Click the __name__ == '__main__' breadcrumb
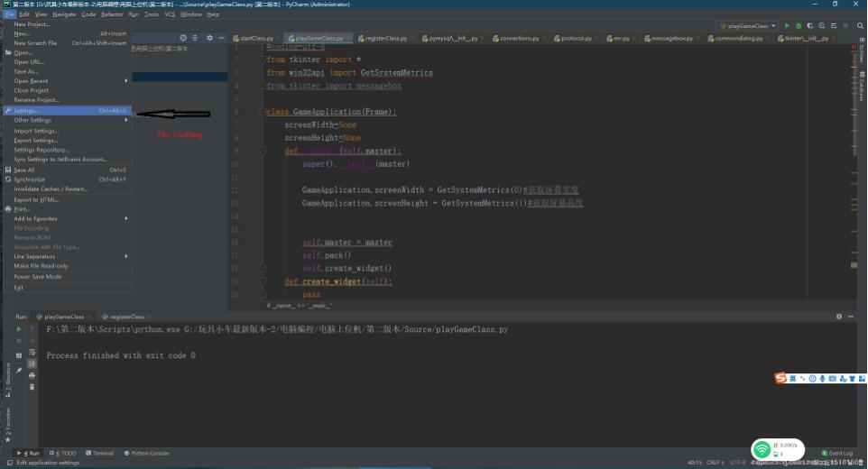The height and width of the screenshot is (469, 868). 299,305
